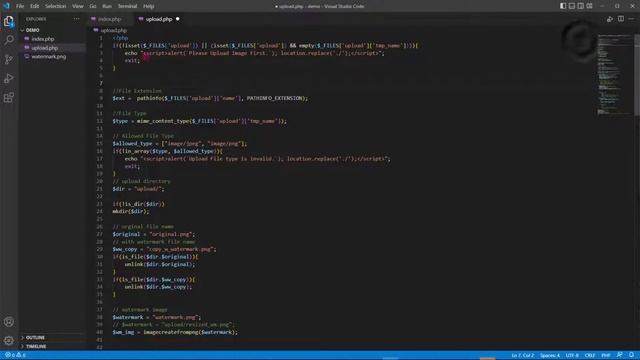Open the Manage gear icon

9,340
